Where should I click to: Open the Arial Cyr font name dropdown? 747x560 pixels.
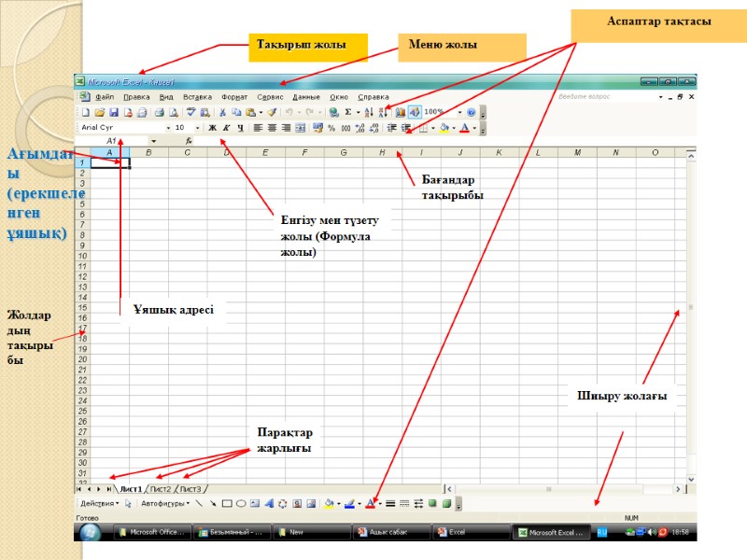pyautogui.click(x=168, y=128)
